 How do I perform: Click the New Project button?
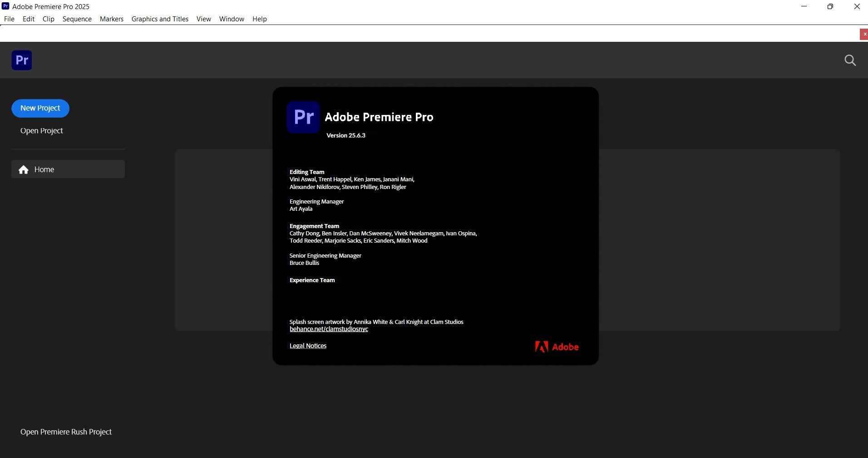(40, 108)
